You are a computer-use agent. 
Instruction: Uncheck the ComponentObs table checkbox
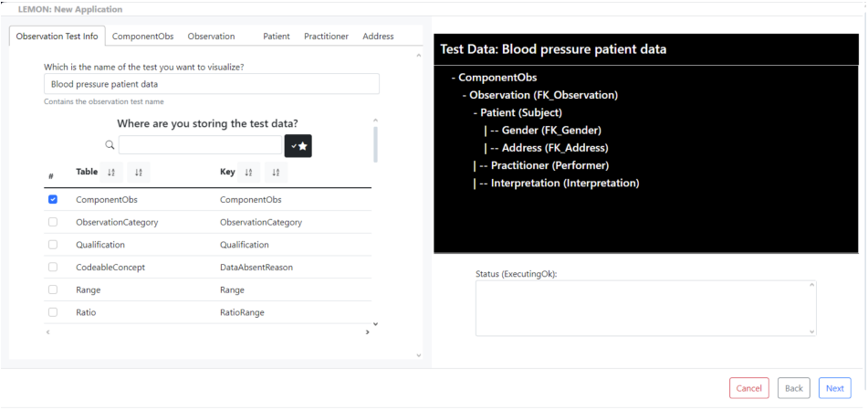(53, 199)
